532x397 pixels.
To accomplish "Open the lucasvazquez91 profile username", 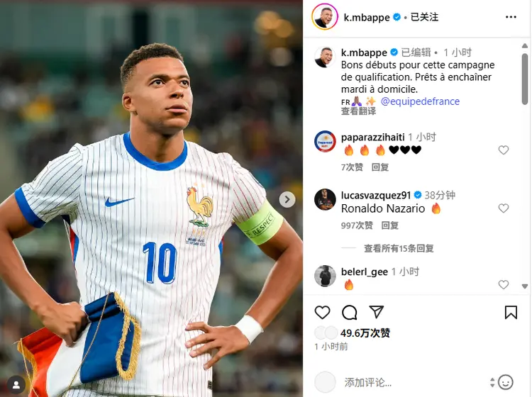I will click(x=376, y=195).
